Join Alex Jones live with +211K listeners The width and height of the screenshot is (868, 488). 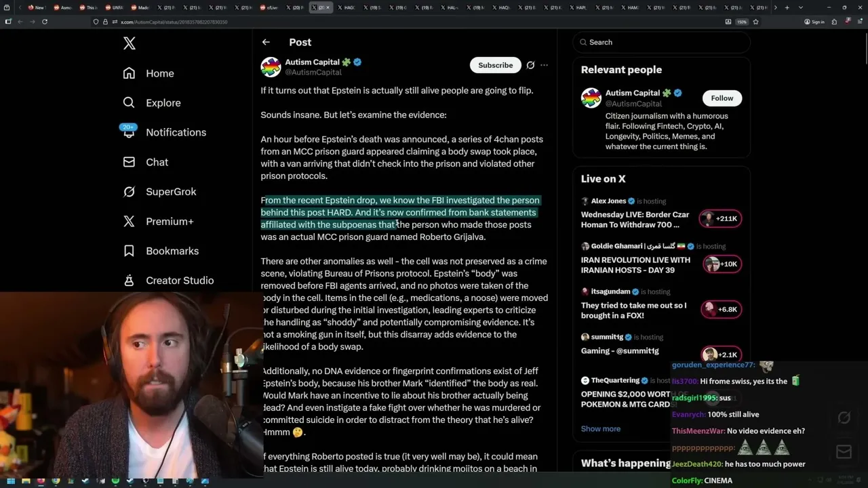720,219
